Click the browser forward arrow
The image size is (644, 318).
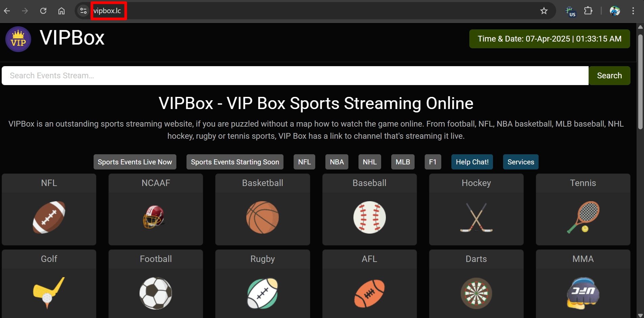(x=25, y=11)
